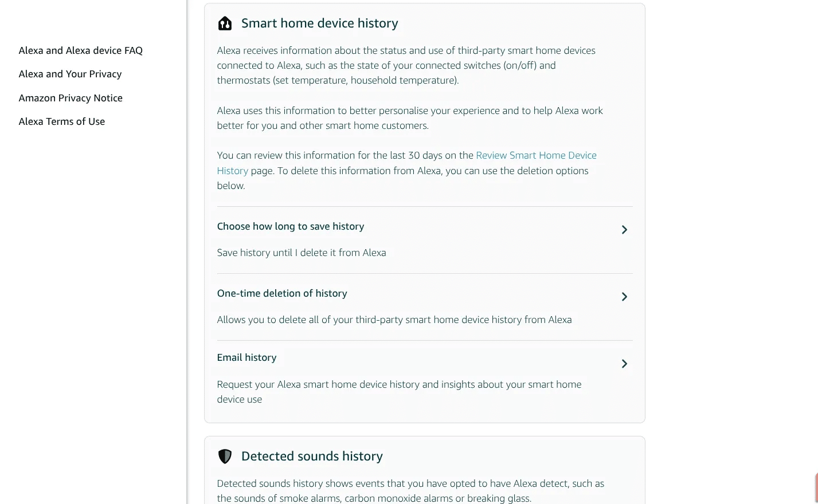Viewport: 818px width, 504px height.
Task: Click the 'Alexa receives information' paragraph
Action: 406,65
